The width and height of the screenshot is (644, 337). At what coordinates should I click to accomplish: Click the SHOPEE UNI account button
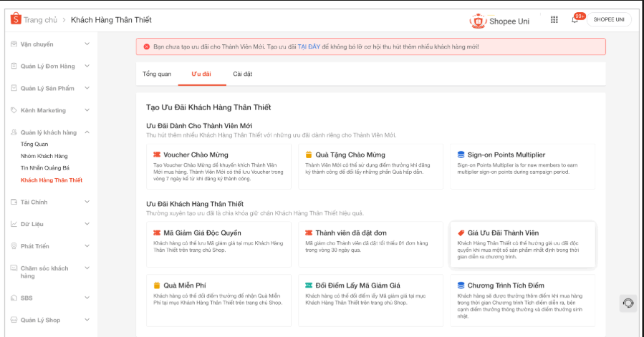(x=609, y=19)
